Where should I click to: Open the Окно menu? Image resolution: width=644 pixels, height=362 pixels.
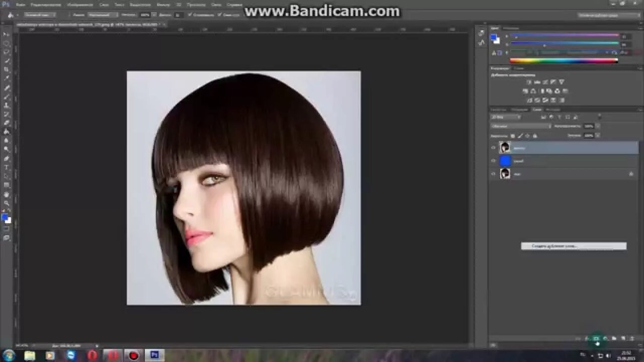coord(216,5)
